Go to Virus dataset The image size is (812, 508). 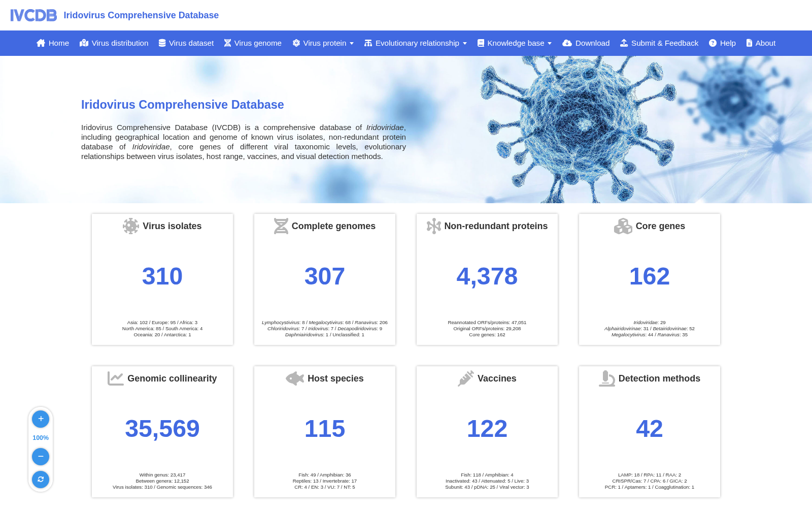coord(186,43)
